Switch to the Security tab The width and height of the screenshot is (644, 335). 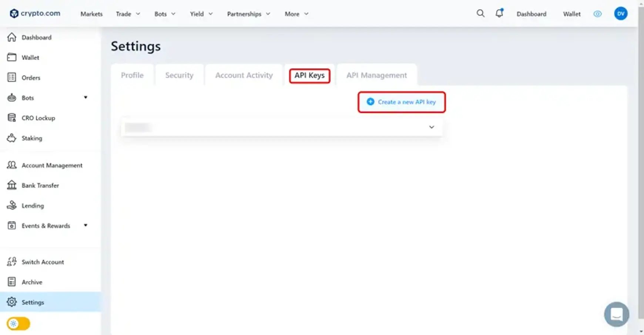click(x=179, y=75)
